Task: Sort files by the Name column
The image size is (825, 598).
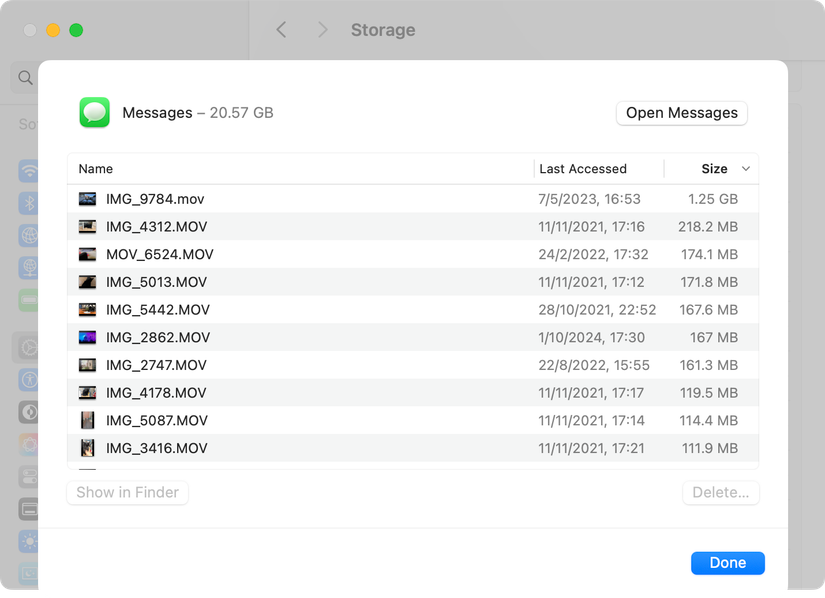Action: point(95,169)
